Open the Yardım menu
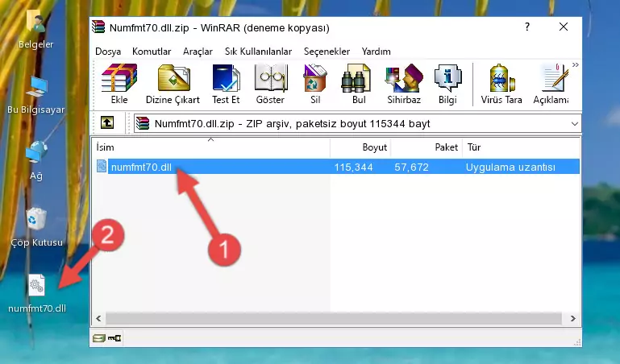The width and height of the screenshot is (620, 364). coord(376,52)
